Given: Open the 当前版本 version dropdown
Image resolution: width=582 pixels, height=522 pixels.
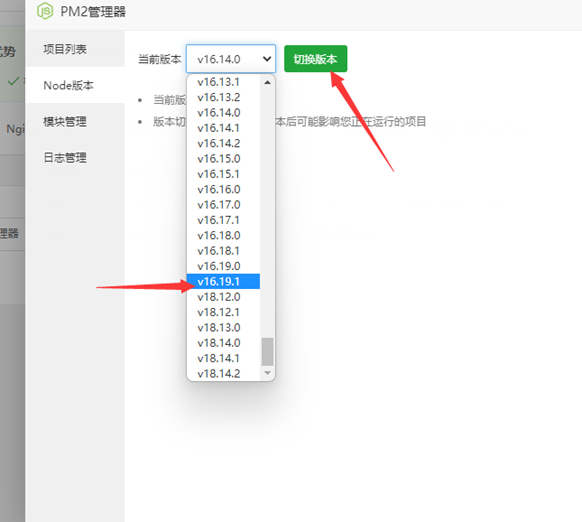Looking at the screenshot, I should point(231,59).
